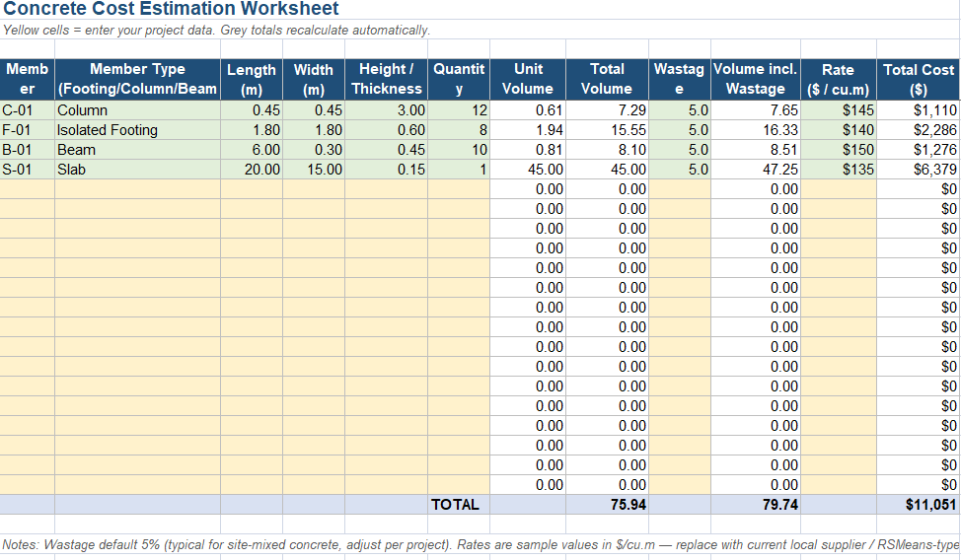
Task: Click volume with wastage 7.65
Action: [x=756, y=110]
